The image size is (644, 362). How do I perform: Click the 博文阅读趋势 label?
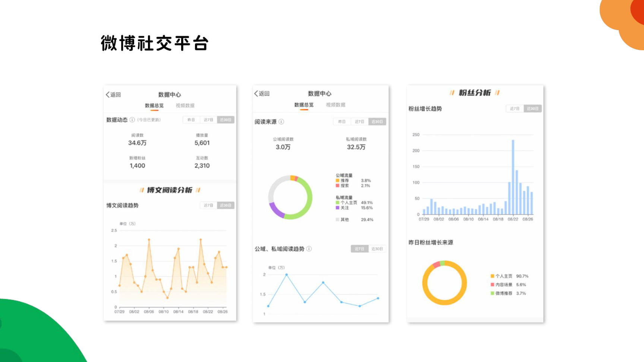click(122, 206)
